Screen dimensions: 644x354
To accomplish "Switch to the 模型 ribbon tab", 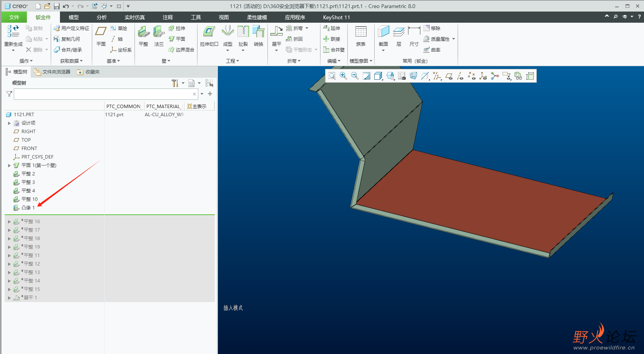I will (x=73, y=17).
